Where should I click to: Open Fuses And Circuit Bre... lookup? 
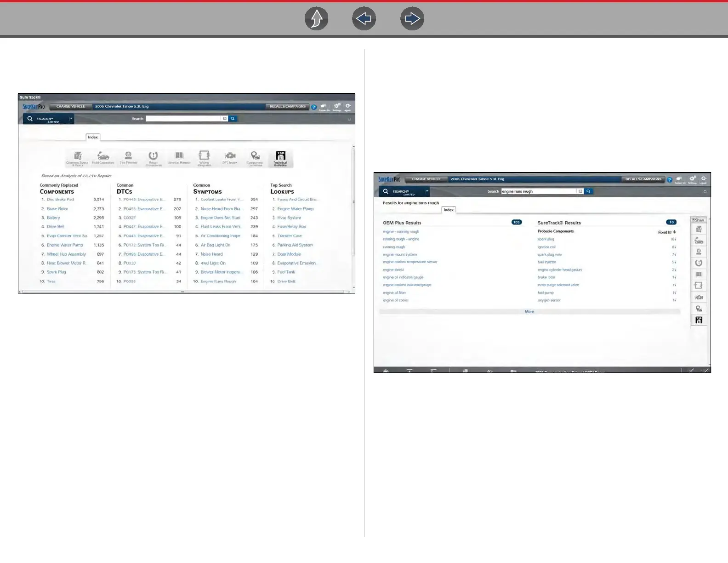tap(297, 200)
